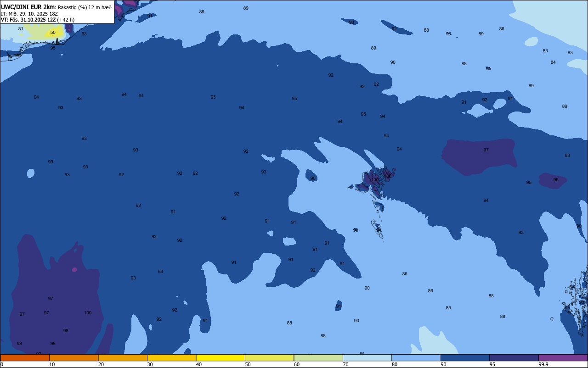588x368 pixels.
Task: Click the 80–90 light blue legend swatch
Action: (416, 357)
